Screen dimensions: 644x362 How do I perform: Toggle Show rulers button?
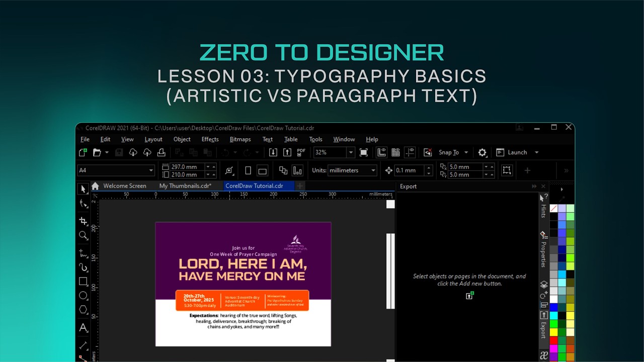[381, 152]
